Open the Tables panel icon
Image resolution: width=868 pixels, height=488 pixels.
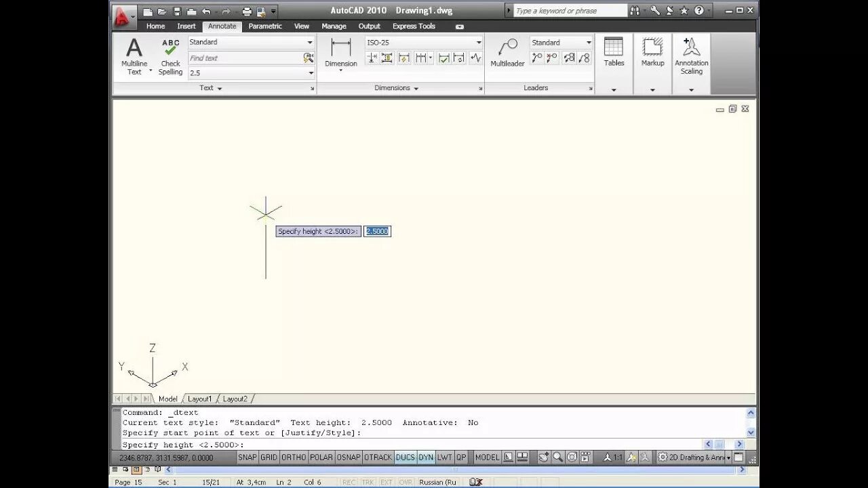[x=614, y=52]
